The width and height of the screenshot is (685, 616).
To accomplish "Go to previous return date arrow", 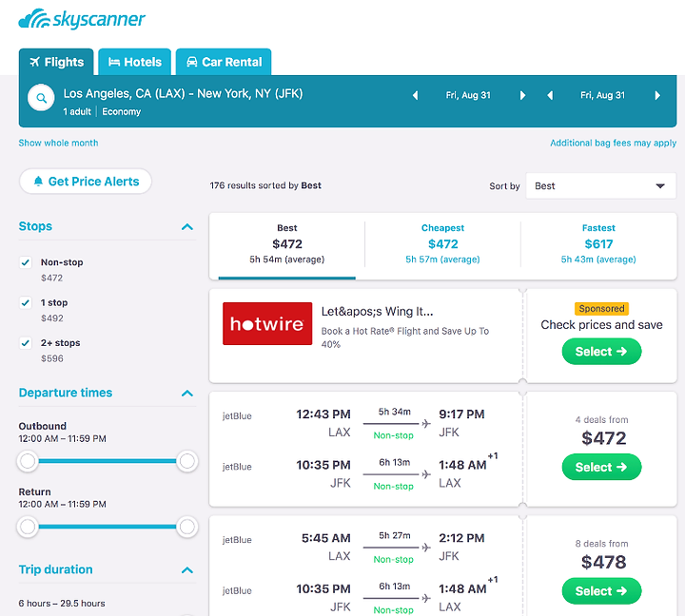I will click(x=550, y=95).
